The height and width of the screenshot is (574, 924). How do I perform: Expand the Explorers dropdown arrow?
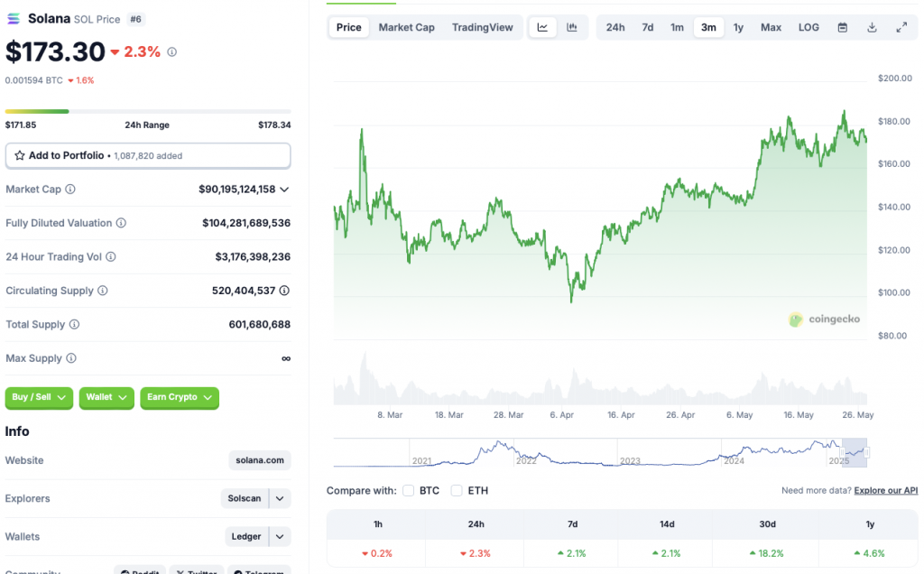click(x=280, y=498)
